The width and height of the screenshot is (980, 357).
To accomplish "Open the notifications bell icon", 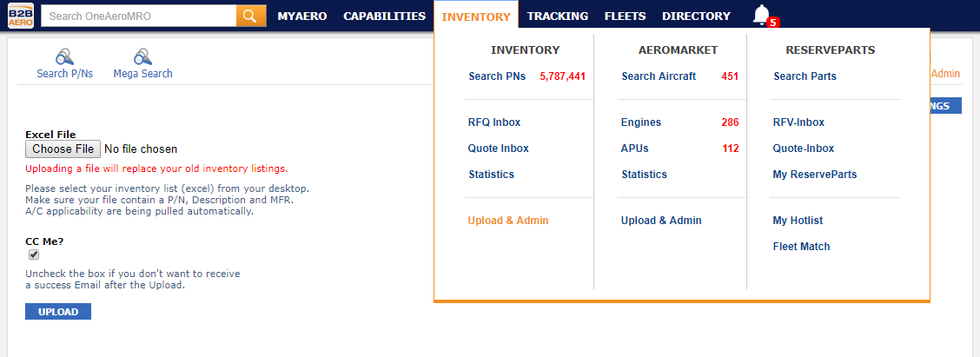I will [761, 15].
